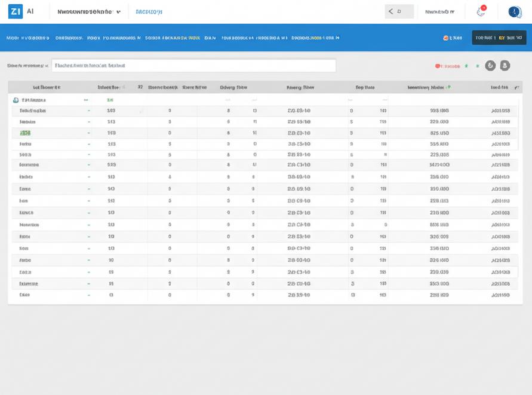Click the dark button at the blue bar's right end
Screen dimensions: 532x395
(x=499, y=38)
